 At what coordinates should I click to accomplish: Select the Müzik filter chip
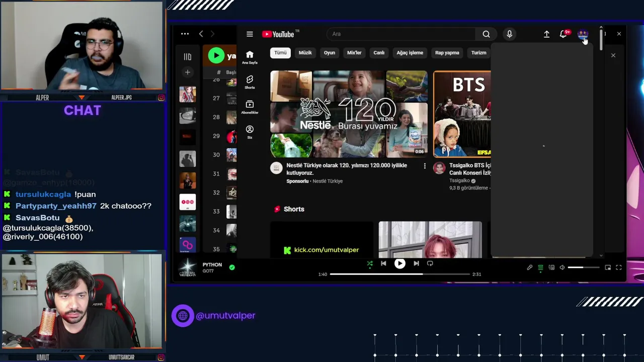click(x=305, y=53)
